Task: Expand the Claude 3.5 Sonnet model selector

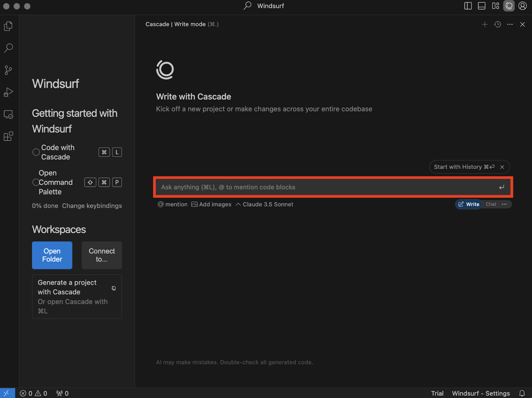Action: point(265,204)
